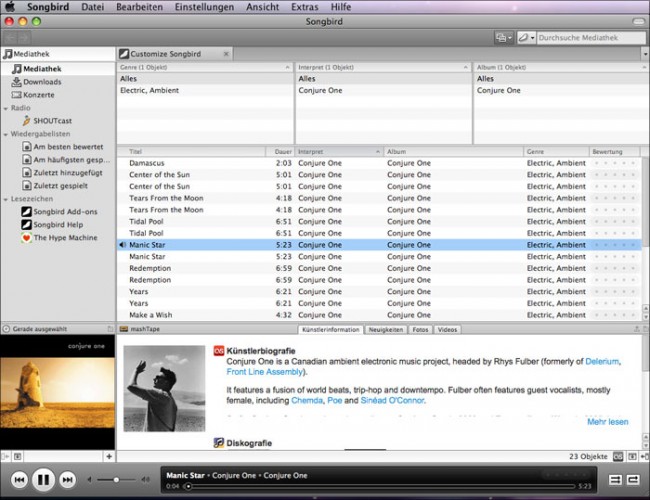Viewport: 650px width, 500px height.
Task: Switch to the Fotos tab
Action: tap(419, 329)
